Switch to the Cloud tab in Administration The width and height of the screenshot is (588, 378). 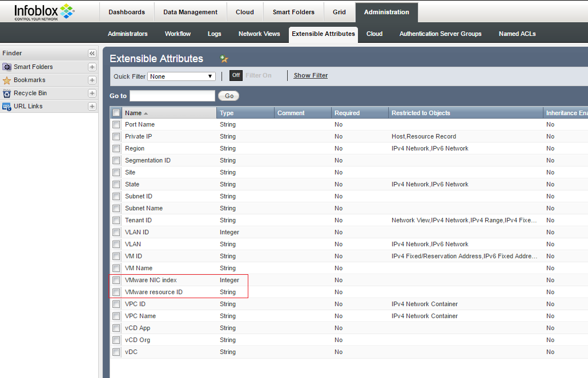(374, 34)
